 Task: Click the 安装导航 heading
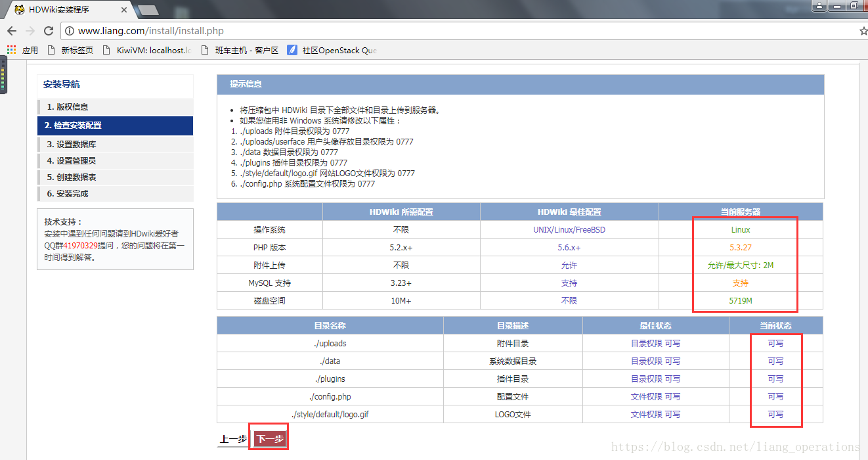coord(62,85)
